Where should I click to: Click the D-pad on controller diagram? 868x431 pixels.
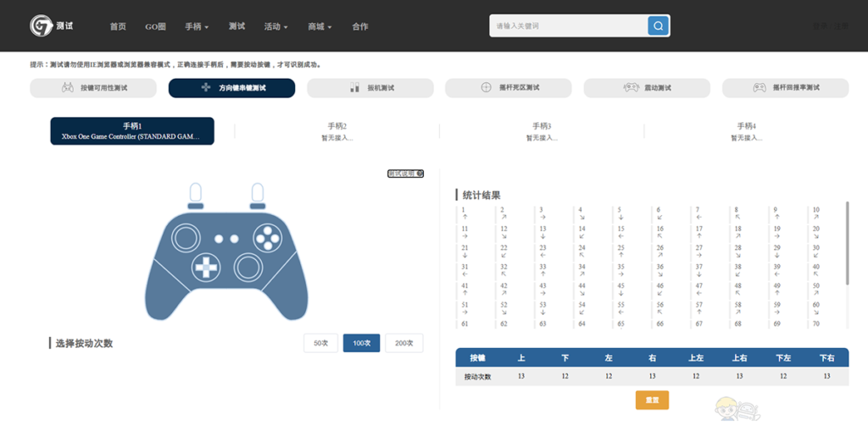tap(206, 267)
